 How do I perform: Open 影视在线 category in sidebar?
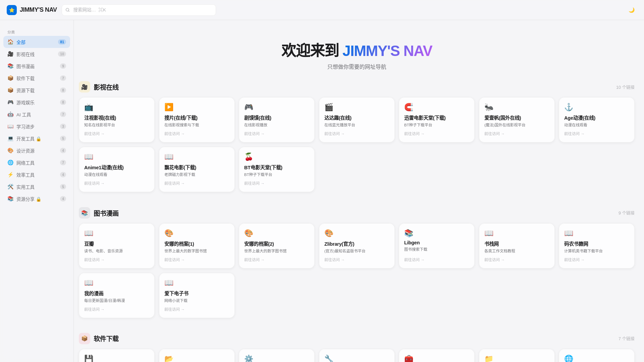(x=37, y=54)
